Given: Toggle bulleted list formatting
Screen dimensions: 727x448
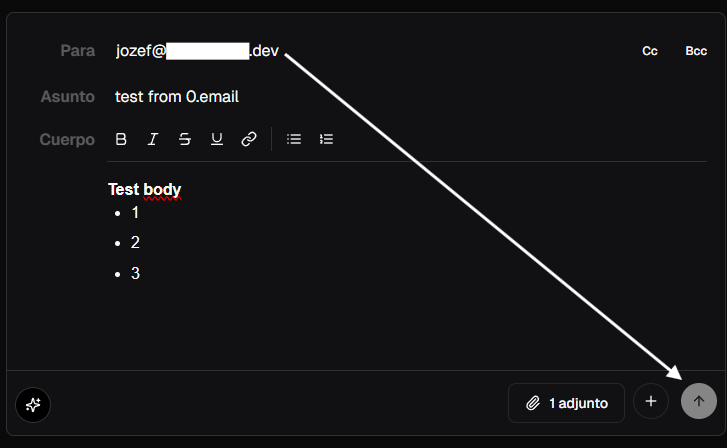Looking at the screenshot, I should [294, 139].
